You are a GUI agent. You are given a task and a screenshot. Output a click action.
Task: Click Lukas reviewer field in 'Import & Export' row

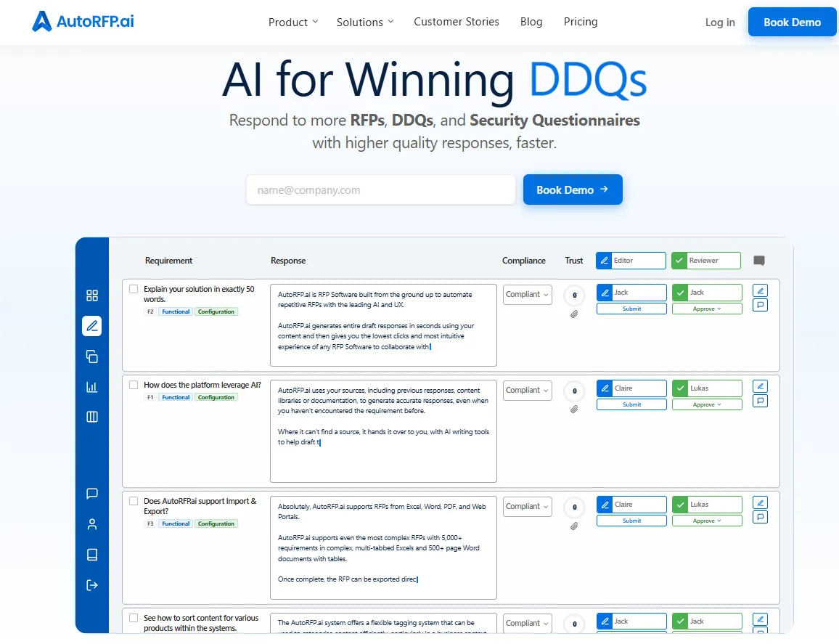707,505
